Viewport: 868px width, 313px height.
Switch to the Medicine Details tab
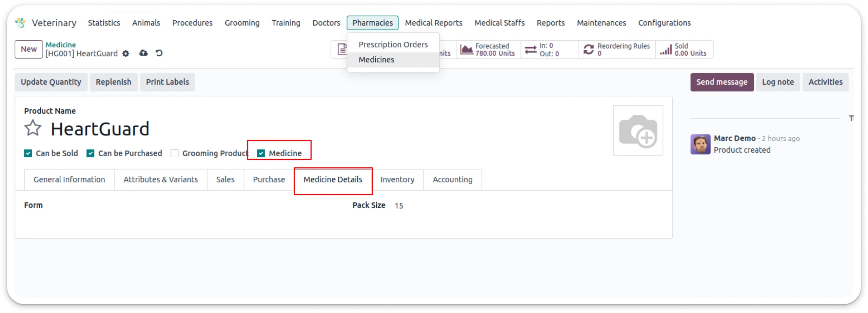click(333, 180)
